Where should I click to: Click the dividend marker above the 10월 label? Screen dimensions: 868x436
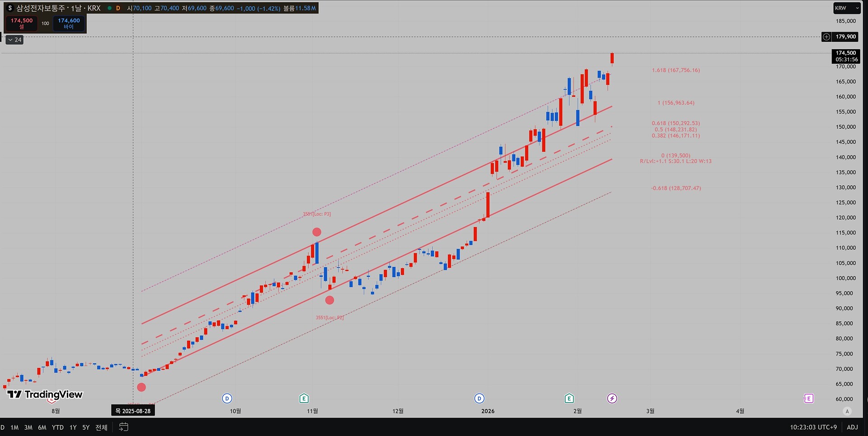point(227,398)
